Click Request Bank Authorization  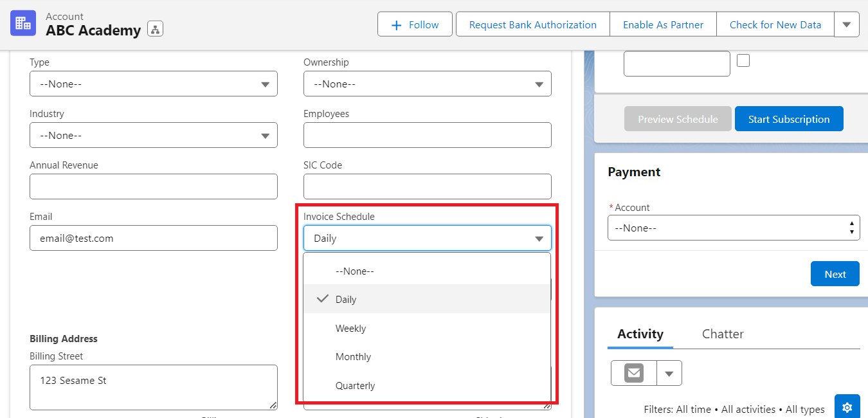tap(532, 24)
